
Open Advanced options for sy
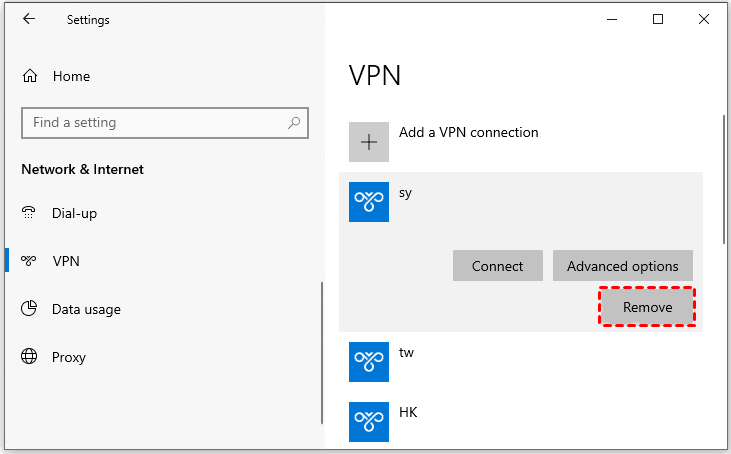[x=622, y=266]
